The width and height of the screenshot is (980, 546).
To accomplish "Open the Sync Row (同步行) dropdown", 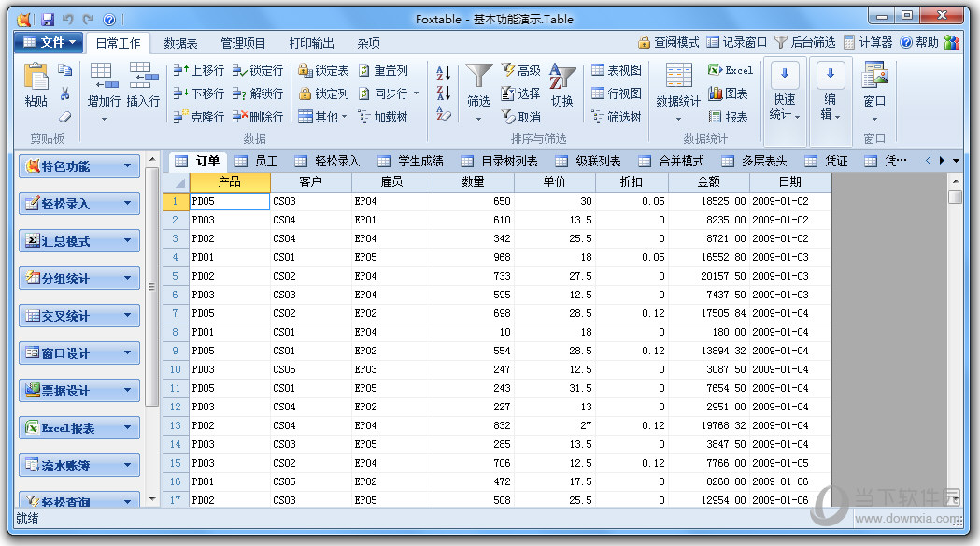I will point(388,93).
